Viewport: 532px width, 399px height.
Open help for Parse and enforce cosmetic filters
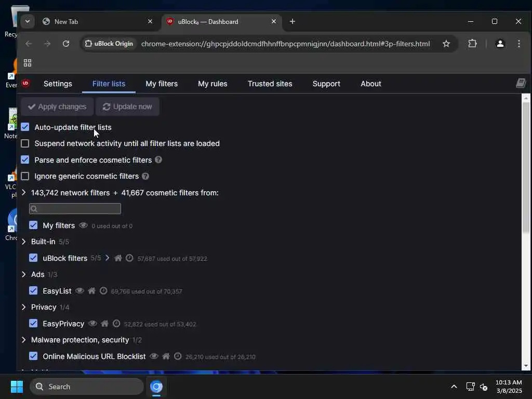158,159
